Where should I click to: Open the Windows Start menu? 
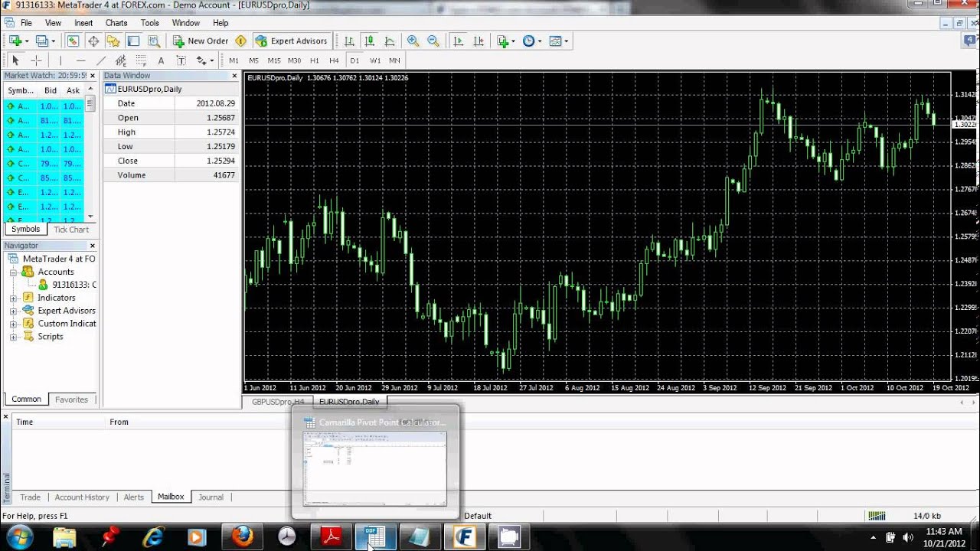point(18,536)
